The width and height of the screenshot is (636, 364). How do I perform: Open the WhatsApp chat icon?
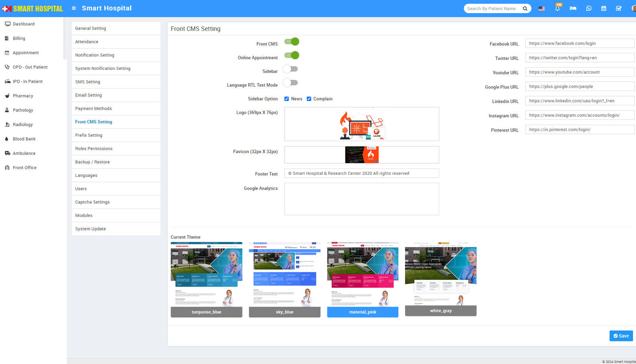(589, 8)
